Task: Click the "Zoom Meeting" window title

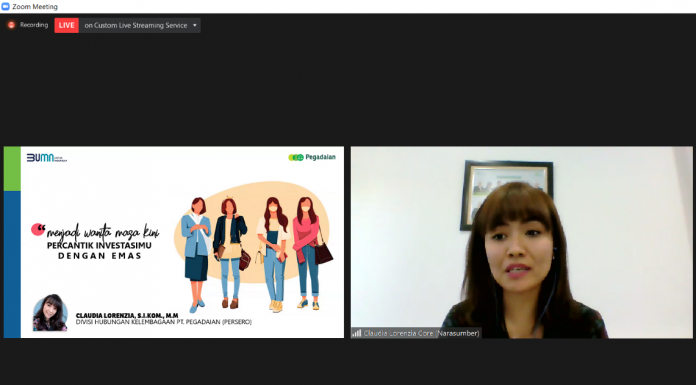Action: click(x=35, y=7)
